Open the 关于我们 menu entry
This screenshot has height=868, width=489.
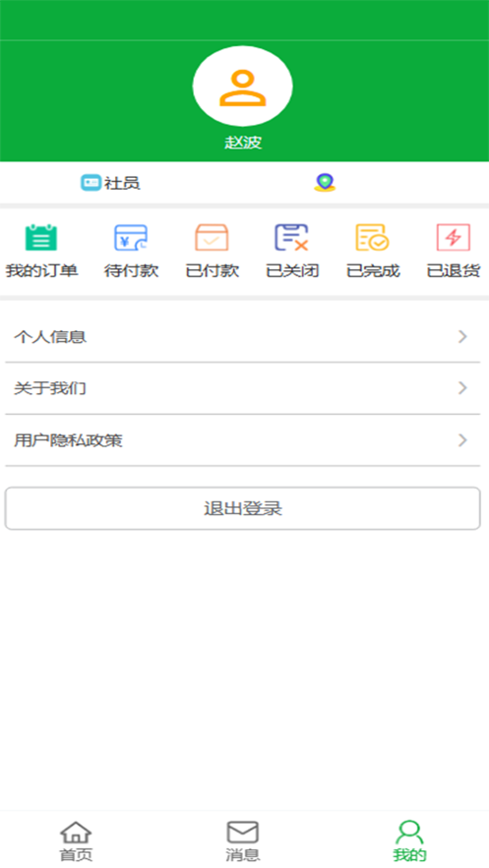[243, 388]
